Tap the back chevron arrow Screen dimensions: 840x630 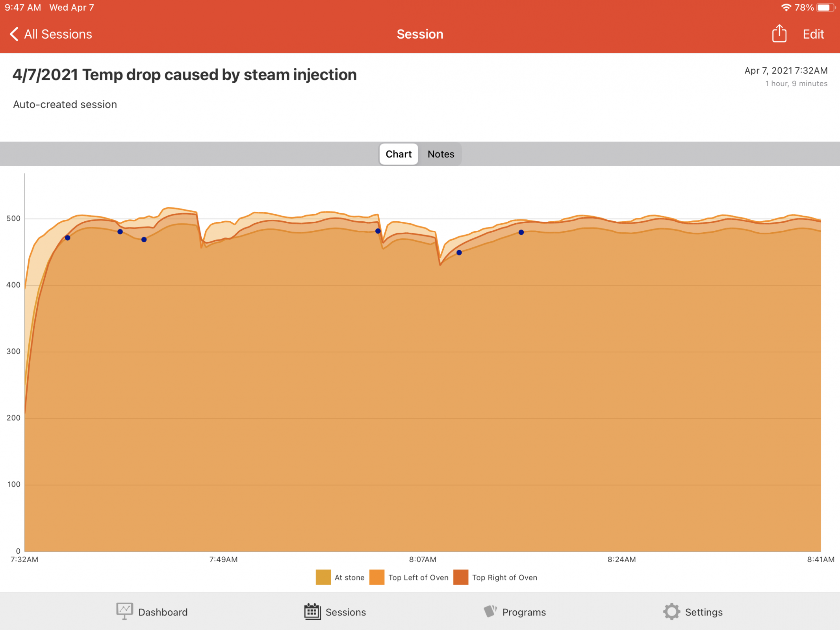point(14,34)
